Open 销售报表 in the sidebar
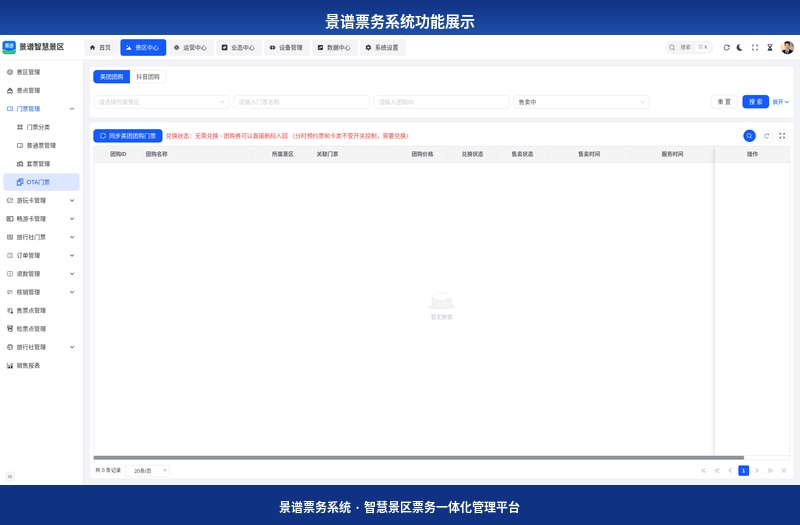The height and width of the screenshot is (525, 800). point(41,365)
